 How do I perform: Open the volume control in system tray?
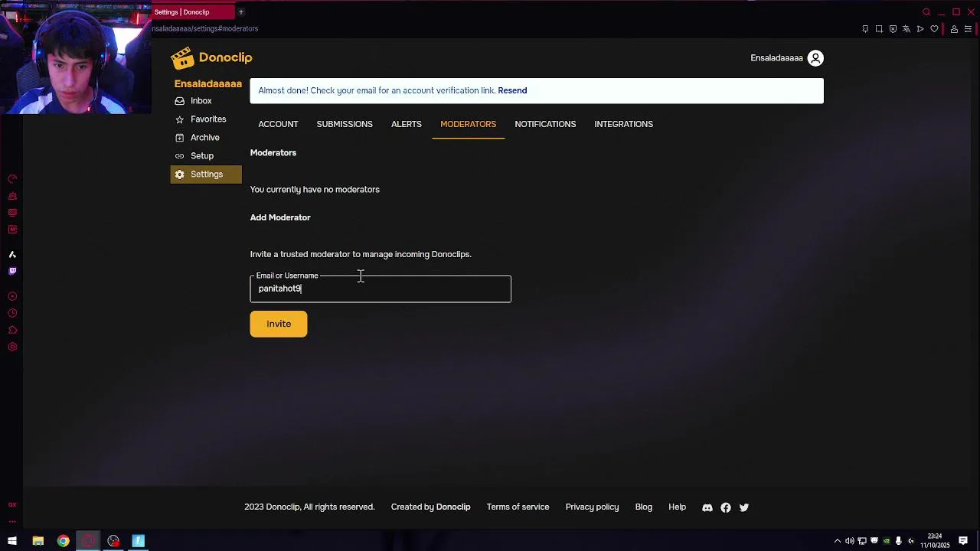click(850, 541)
